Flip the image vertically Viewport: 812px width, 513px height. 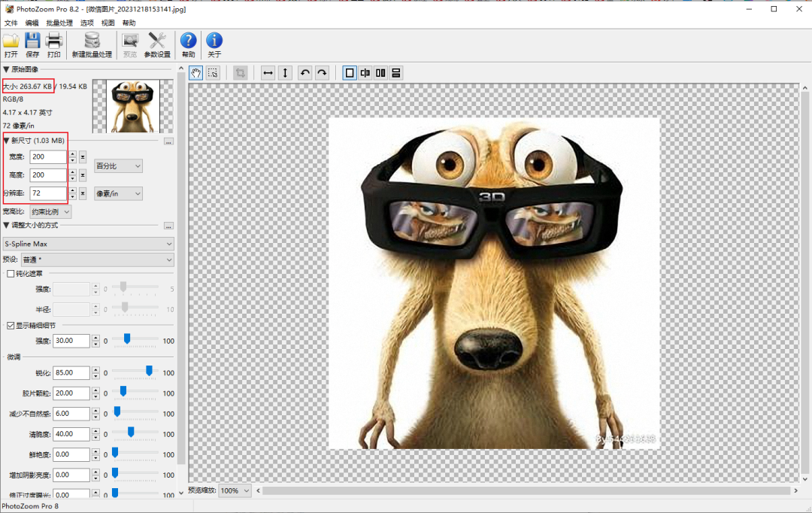tap(285, 73)
